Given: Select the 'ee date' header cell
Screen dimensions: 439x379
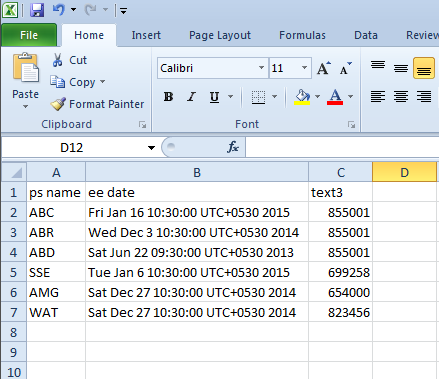Looking at the screenshot, I should (197, 192).
